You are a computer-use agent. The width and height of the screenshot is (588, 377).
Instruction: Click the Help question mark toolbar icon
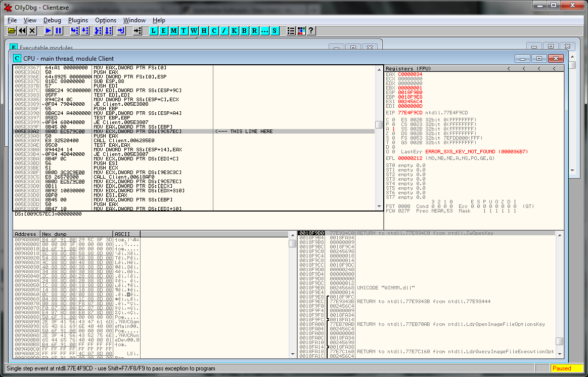(311, 31)
